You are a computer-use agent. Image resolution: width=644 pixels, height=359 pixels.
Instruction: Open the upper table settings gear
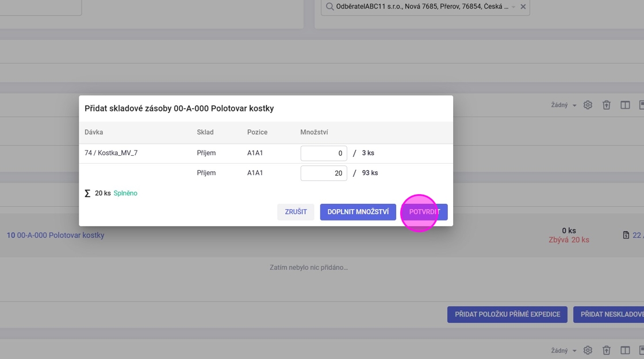588,105
